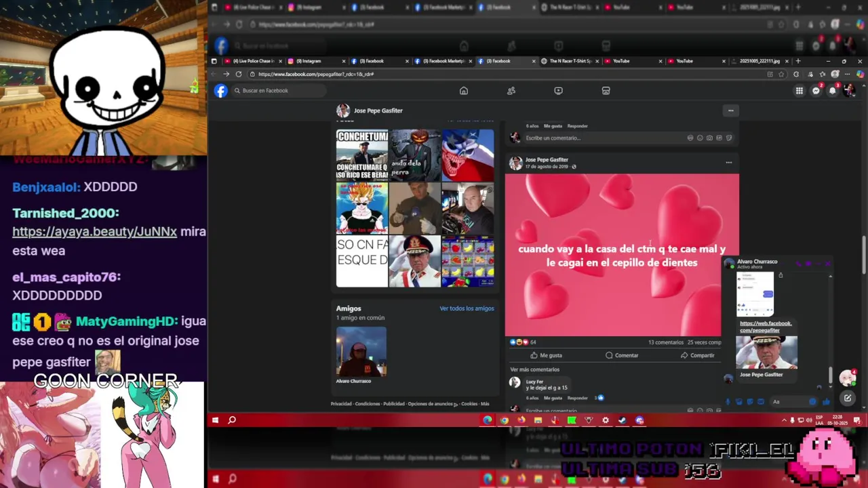Open Ver todos los amigos

click(467, 308)
